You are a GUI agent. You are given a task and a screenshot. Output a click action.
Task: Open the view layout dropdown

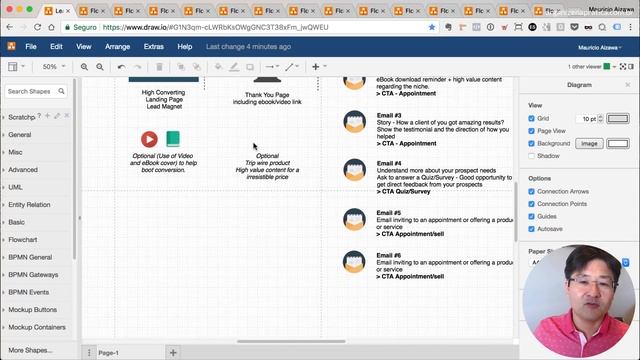[16, 67]
